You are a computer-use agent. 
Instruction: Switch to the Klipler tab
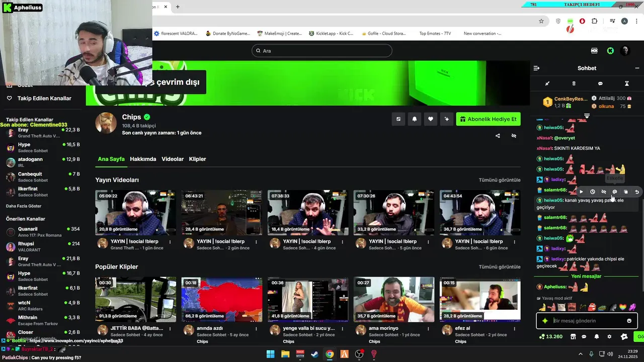pos(197,159)
